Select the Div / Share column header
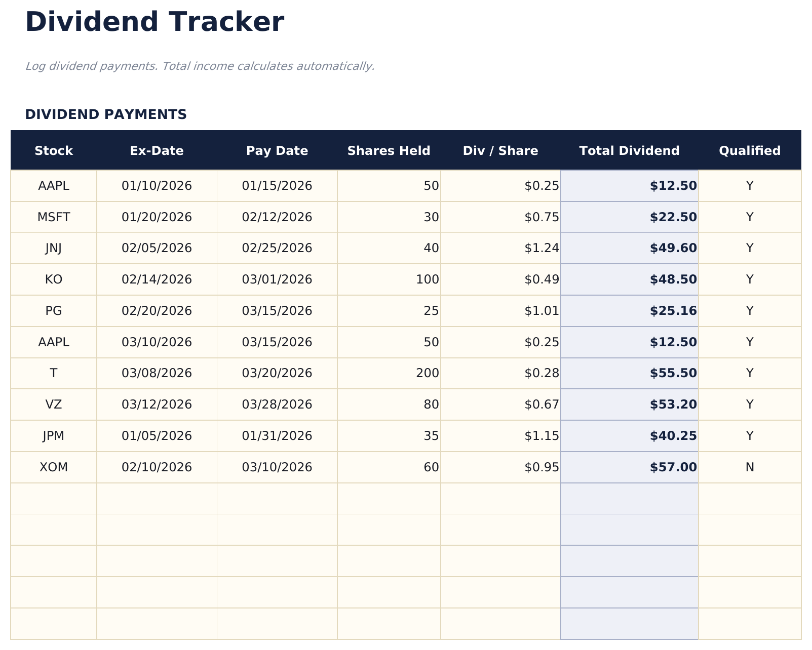 501,150
